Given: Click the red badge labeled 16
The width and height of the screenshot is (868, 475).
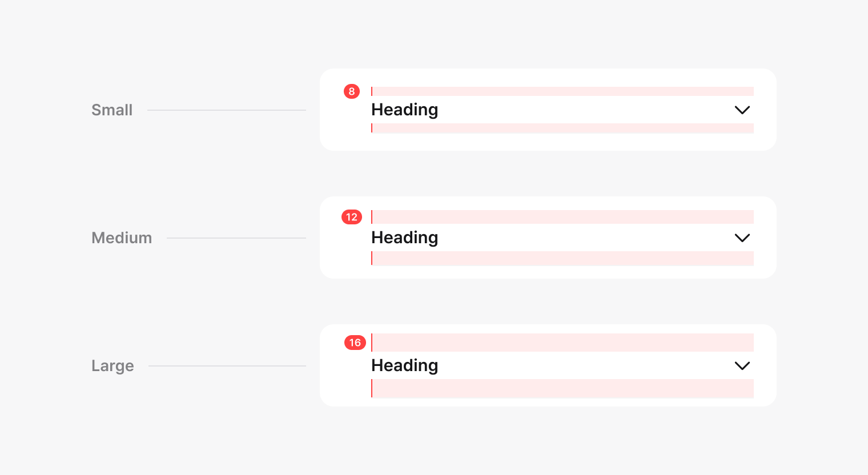Looking at the screenshot, I should coord(355,343).
